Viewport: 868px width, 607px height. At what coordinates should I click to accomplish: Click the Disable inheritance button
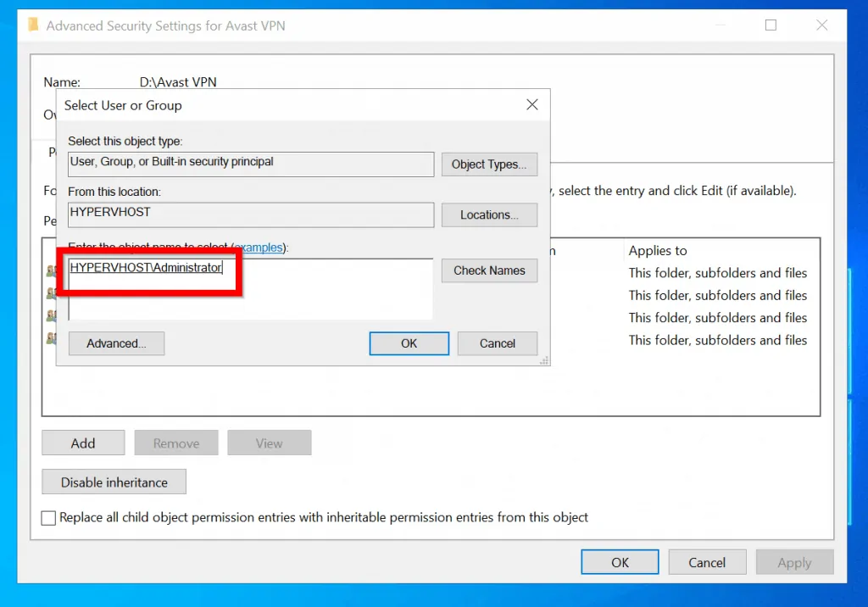(x=114, y=482)
